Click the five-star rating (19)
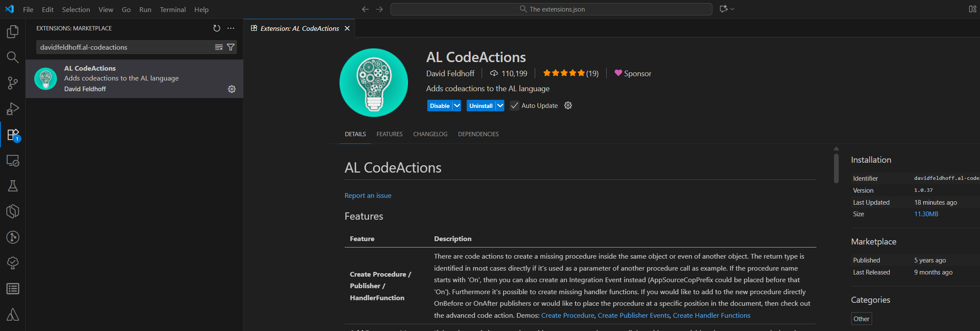The width and height of the screenshot is (980, 331). tap(571, 73)
